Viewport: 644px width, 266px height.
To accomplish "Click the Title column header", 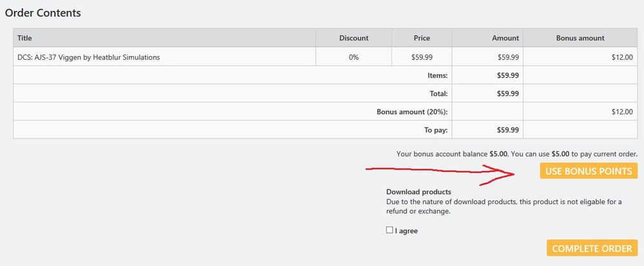I will tap(25, 38).
